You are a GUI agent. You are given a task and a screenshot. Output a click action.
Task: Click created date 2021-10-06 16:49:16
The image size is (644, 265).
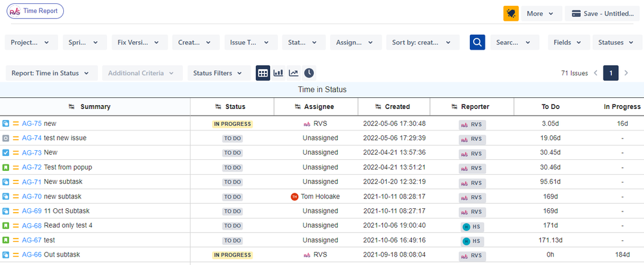[395, 240]
